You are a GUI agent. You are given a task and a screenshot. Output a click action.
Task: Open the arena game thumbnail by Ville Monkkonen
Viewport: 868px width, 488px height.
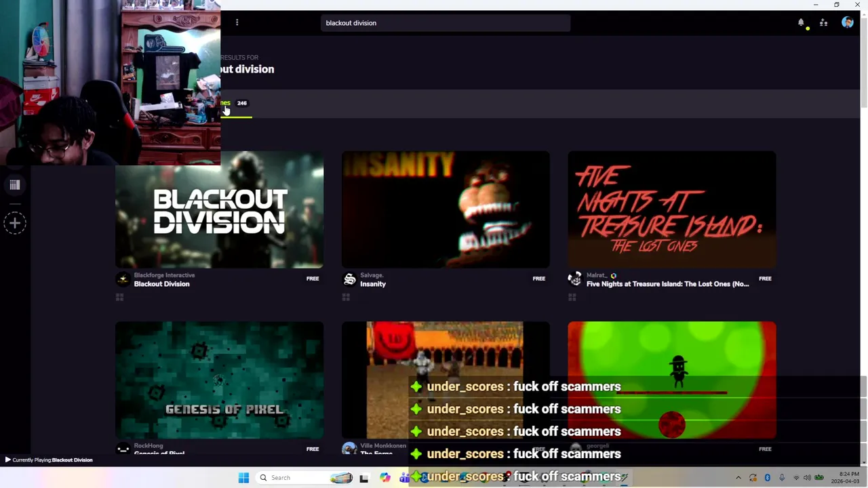coord(446,380)
